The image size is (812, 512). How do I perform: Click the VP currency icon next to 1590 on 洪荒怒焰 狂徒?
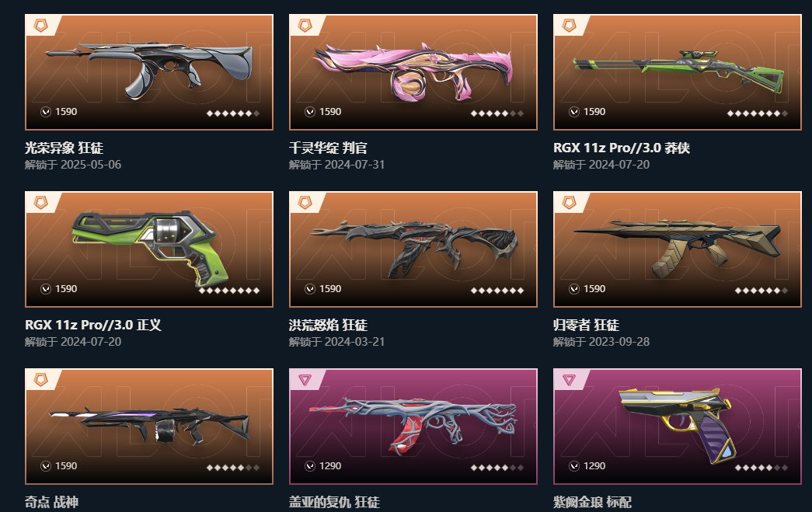click(x=310, y=289)
